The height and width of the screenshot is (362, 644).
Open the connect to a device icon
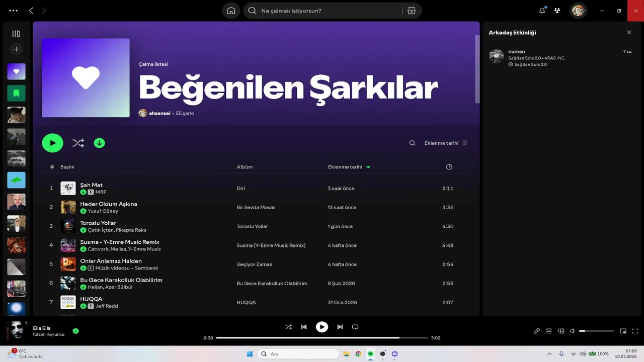click(x=561, y=331)
